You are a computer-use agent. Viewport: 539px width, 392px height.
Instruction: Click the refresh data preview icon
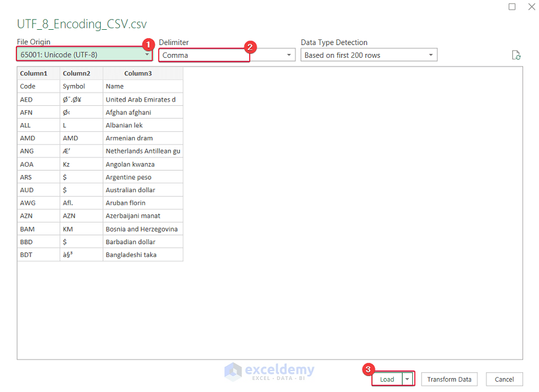pyautogui.click(x=516, y=56)
